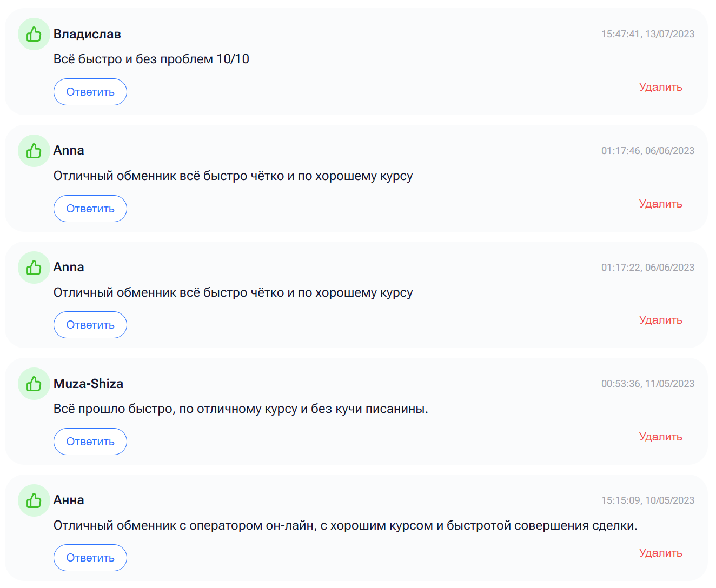Click thumbs-up icon on Anna's 01:17:46 review

tap(34, 151)
